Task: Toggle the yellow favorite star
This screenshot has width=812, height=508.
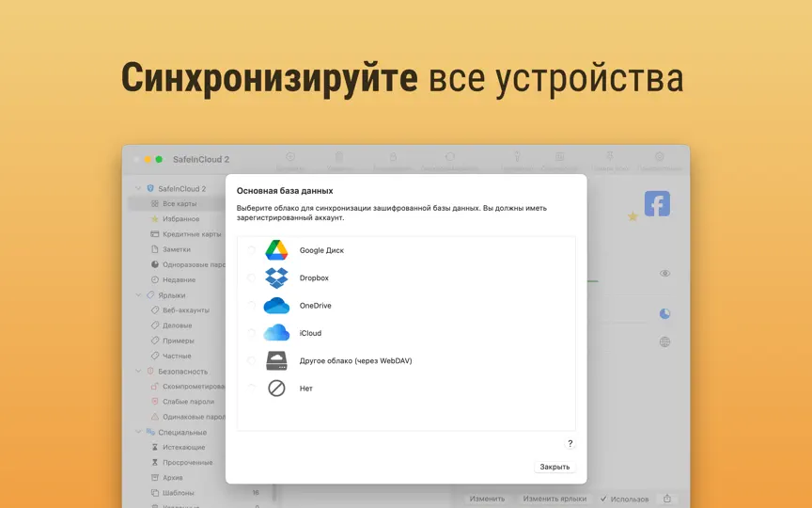Action: click(x=632, y=216)
